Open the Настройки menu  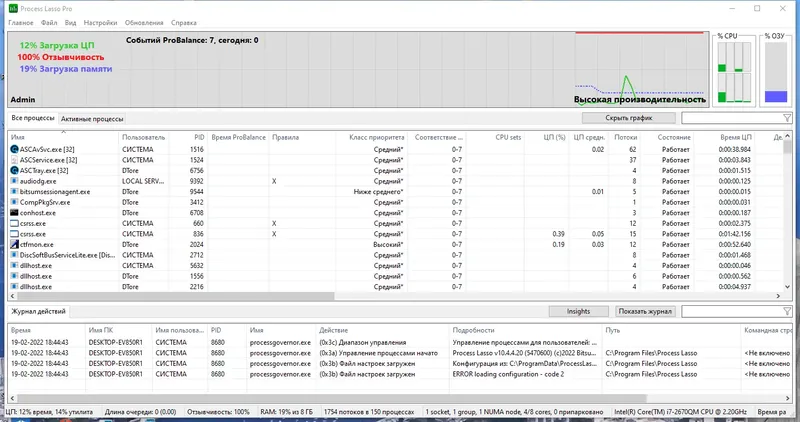pyautogui.click(x=101, y=23)
